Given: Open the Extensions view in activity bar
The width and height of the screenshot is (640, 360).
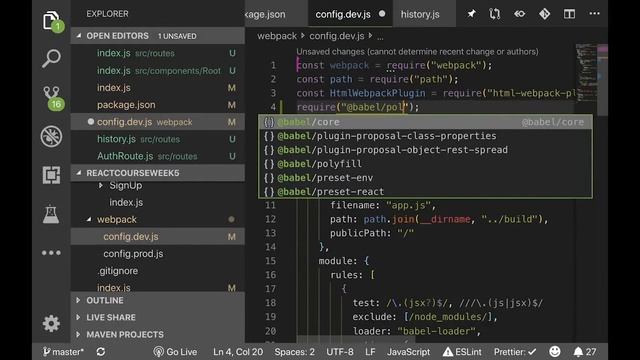Looking at the screenshot, I should point(51,175).
